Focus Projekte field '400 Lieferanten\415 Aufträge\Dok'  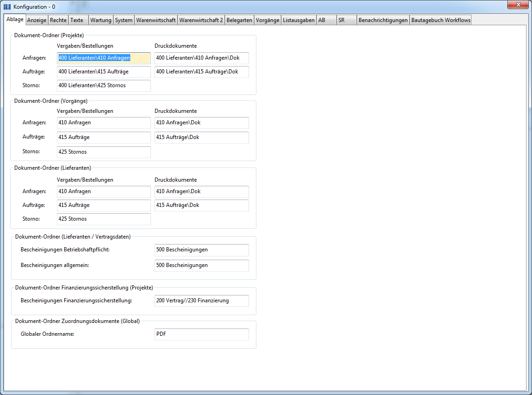(x=201, y=72)
